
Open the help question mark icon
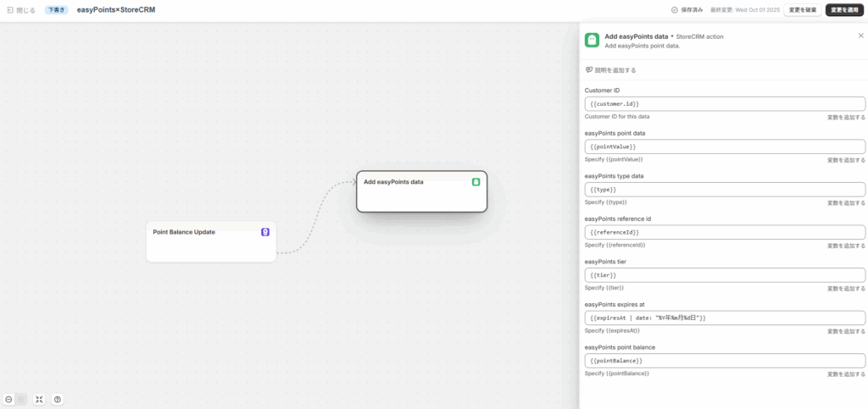pyautogui.click(x=58, y=399)
